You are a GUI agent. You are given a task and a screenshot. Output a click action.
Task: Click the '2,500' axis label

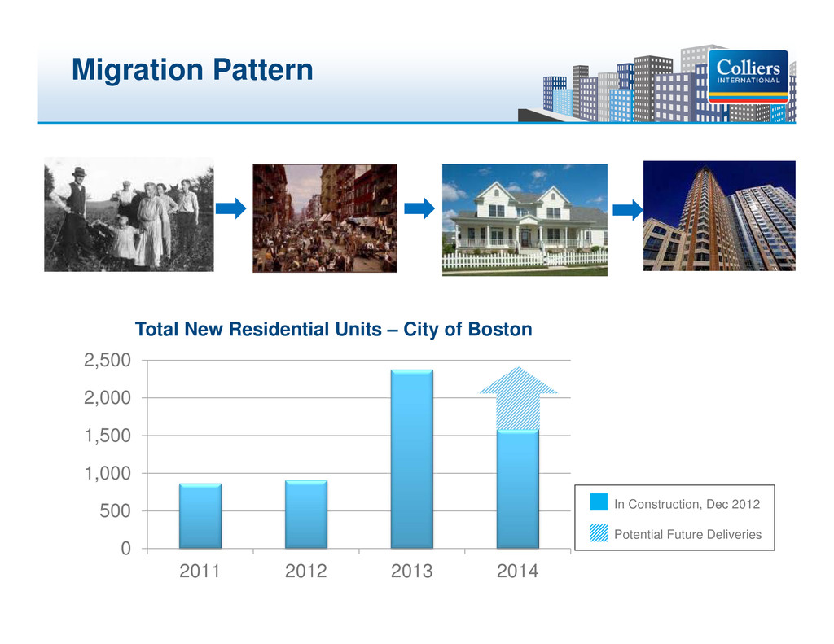tap(108, 360)
